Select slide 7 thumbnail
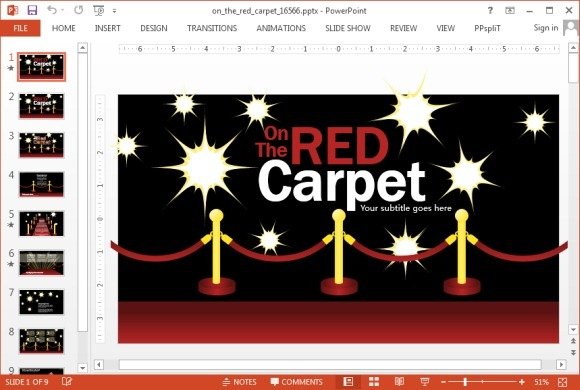This screenshot has height=390, width=580. coord(41,302)
